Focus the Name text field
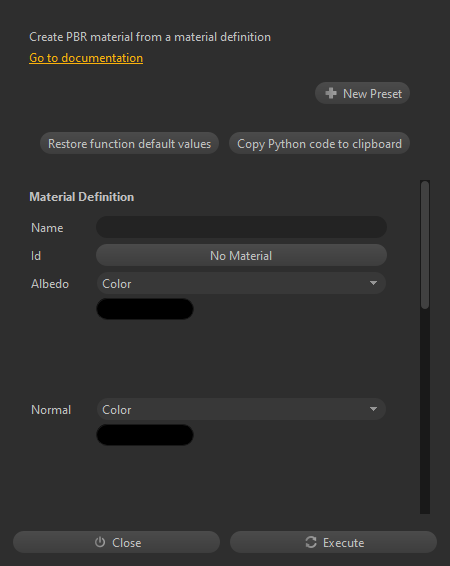Image resolution: width=450 pixels, height=566 pixels. [x=241, y=227]
